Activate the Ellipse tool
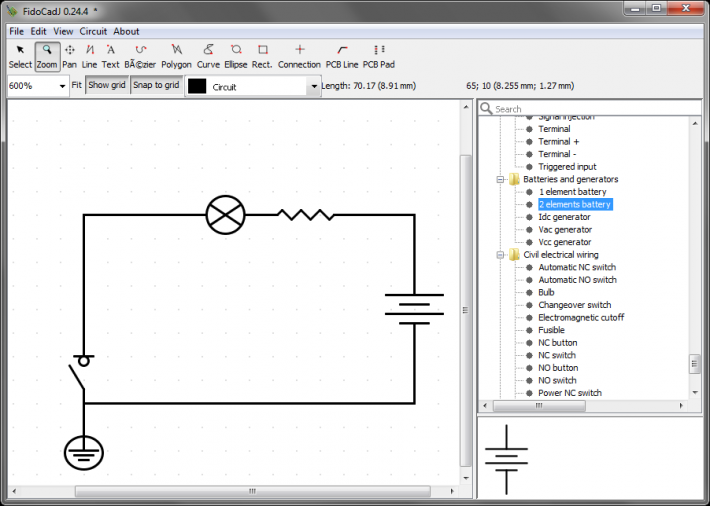Viewport: 710px width, 506px height. (236, 57)
